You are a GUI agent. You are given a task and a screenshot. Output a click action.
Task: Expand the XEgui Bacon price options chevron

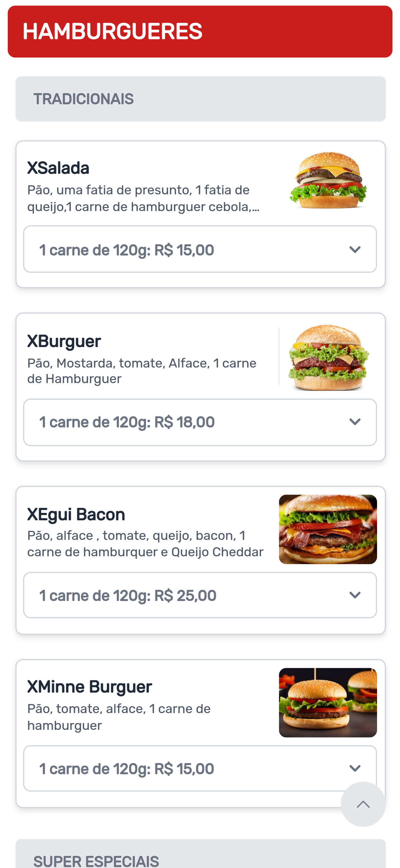355,595
